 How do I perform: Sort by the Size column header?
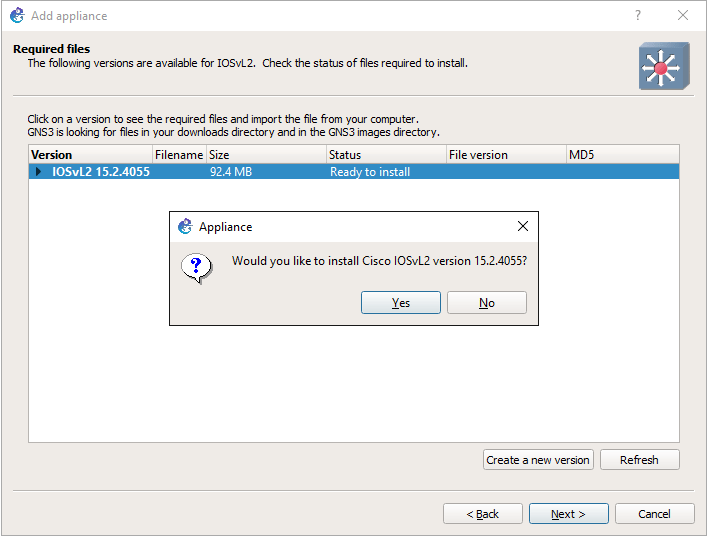point(266,155)
